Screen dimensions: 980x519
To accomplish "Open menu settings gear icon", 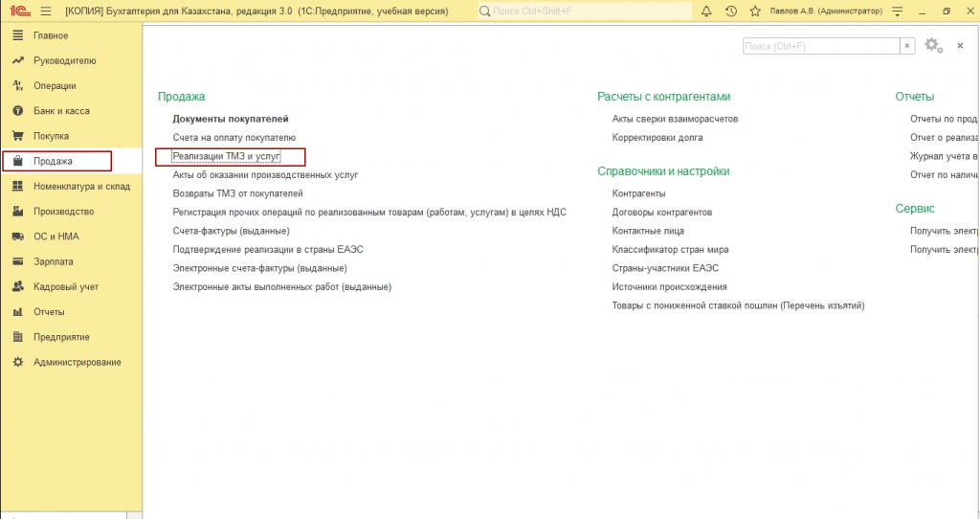I will (x=934, y=46).
